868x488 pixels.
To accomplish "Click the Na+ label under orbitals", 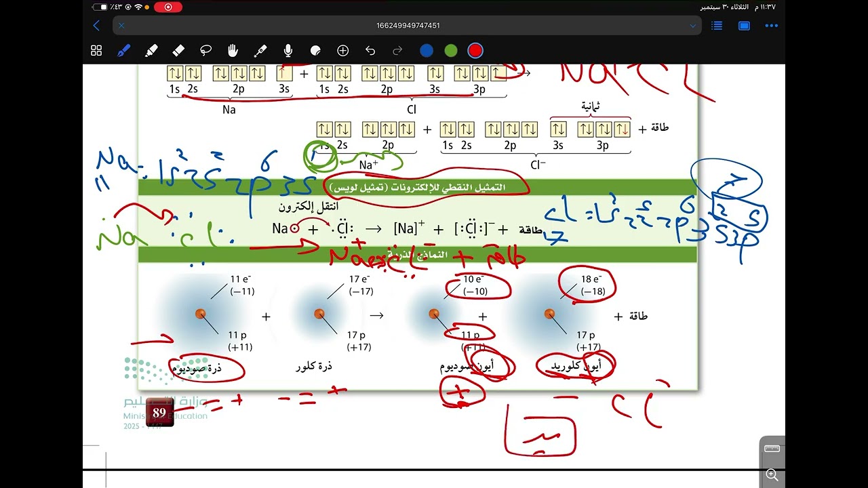I will 368,165.
